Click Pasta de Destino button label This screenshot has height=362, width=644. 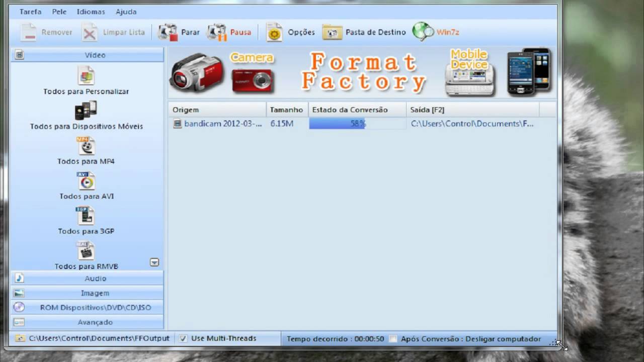tap(375, 32)
